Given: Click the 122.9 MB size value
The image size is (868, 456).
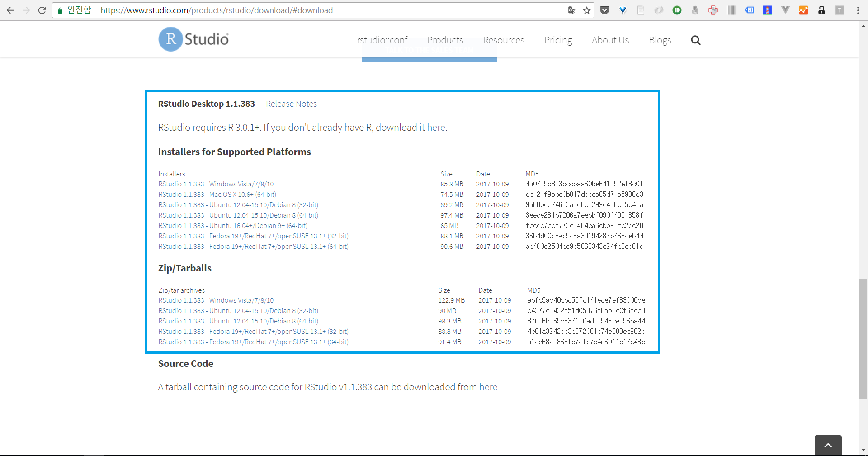Looking at the screenshot, I should 451,300.
